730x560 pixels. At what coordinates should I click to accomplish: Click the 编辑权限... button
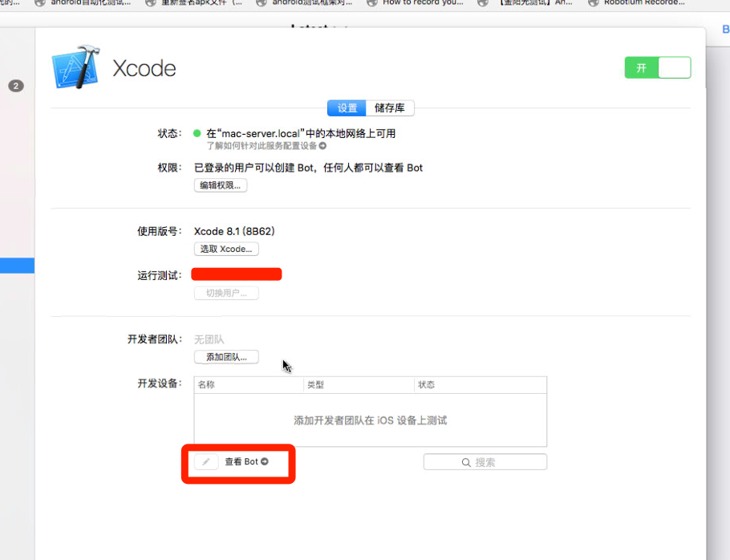221,185
